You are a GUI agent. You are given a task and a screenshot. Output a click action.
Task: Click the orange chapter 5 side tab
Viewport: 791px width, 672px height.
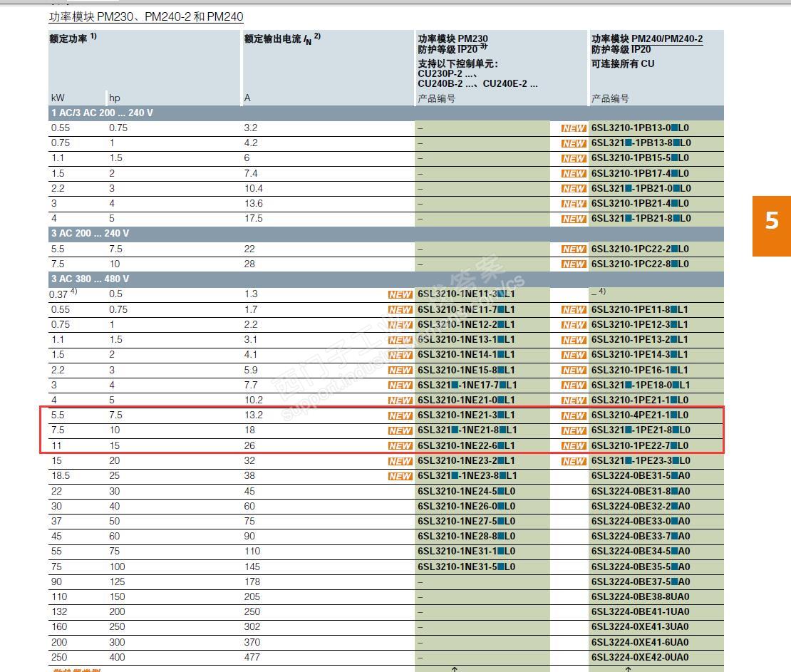pyautogui.click(x=771, y=226)
